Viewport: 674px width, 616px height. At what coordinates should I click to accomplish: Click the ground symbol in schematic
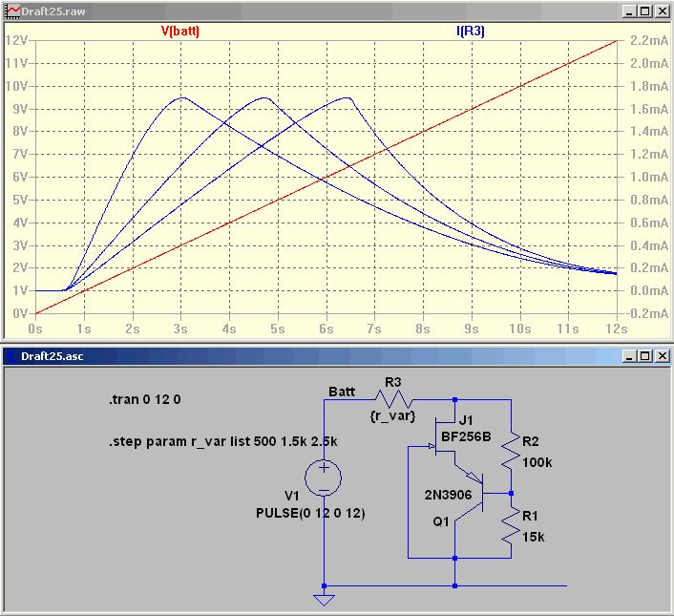click(x=324, y=600)
